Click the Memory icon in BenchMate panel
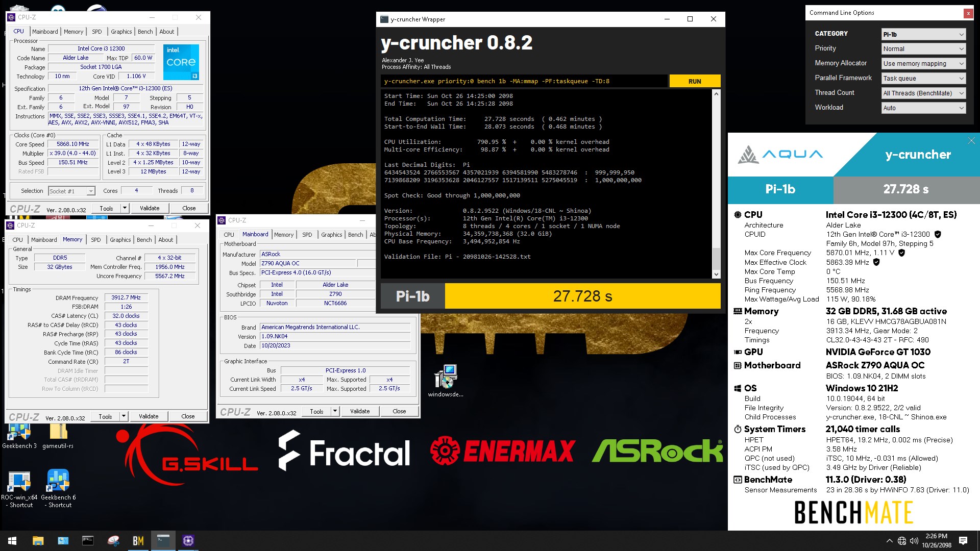The width and height of the screenshot is (980, 551). coord(738,311)
